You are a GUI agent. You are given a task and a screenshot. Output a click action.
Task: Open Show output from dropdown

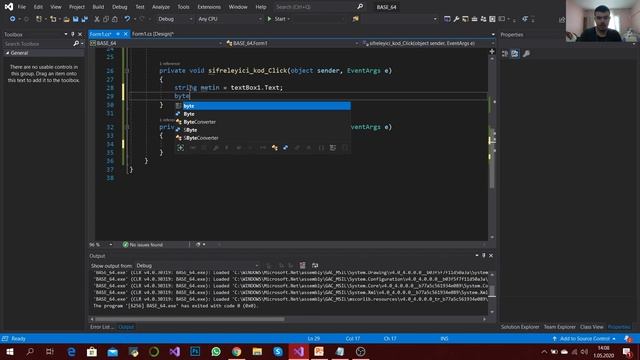pyautogui.click(x=198, y=265)
